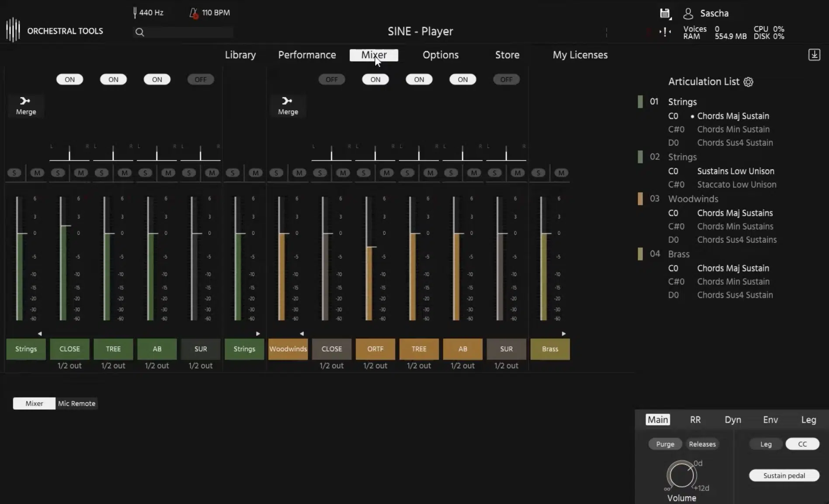Image resolution: width=829 pixels, height=504 pixels.
Task: Click the Releases button
Action: [702, 444]
